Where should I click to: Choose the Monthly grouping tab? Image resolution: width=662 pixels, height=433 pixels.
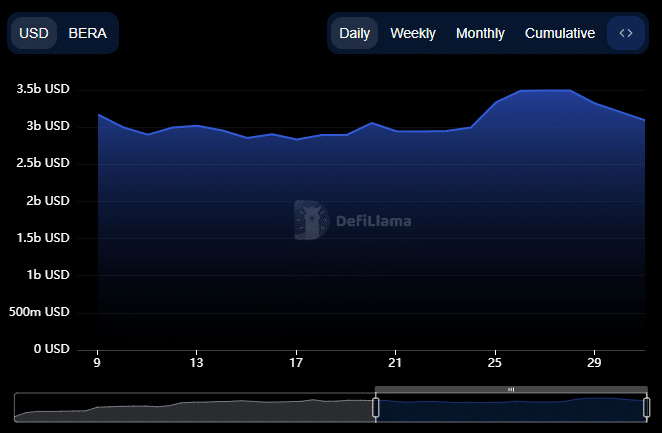[x=480, y=33]
